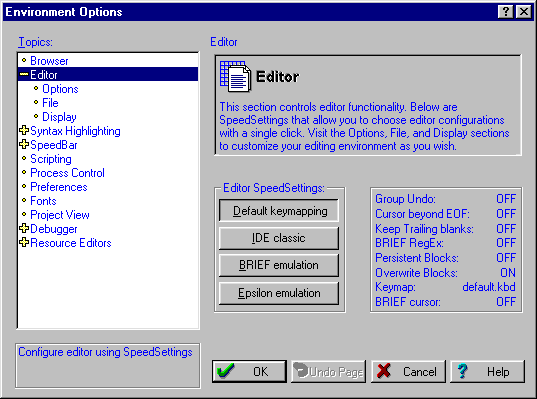Select the Resource Editors topic label

tap(71, 243)
